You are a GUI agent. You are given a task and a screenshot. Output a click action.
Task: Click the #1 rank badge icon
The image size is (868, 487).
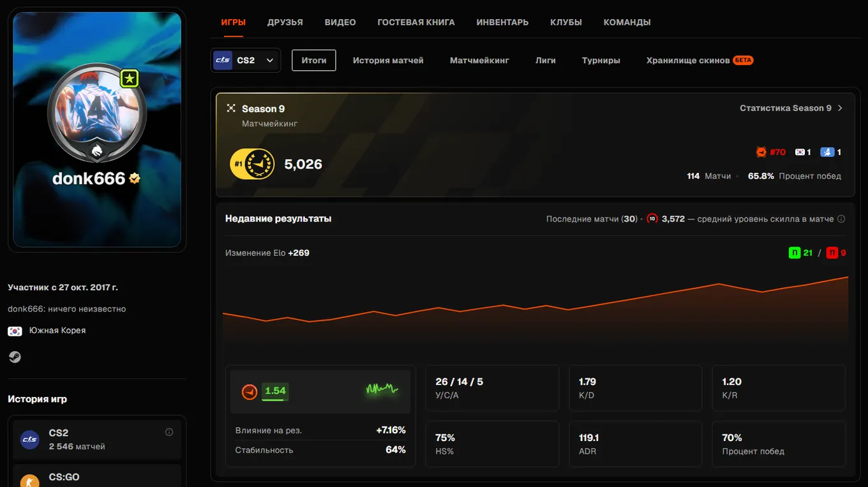tap(252, 164)
